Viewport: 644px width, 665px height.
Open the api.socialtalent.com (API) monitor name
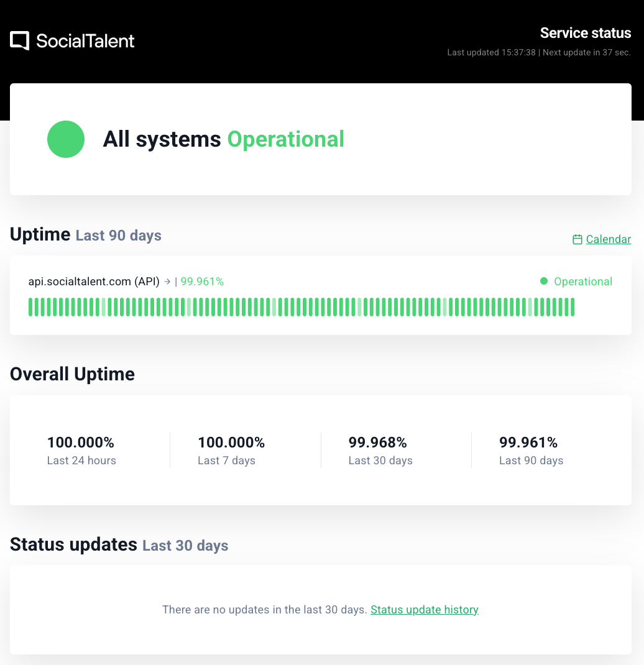coord(94,282)
